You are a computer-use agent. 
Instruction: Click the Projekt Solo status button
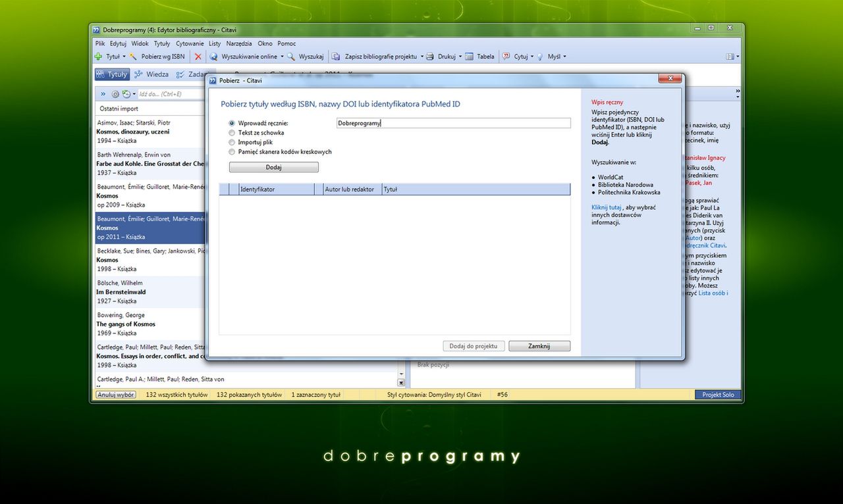718,395
